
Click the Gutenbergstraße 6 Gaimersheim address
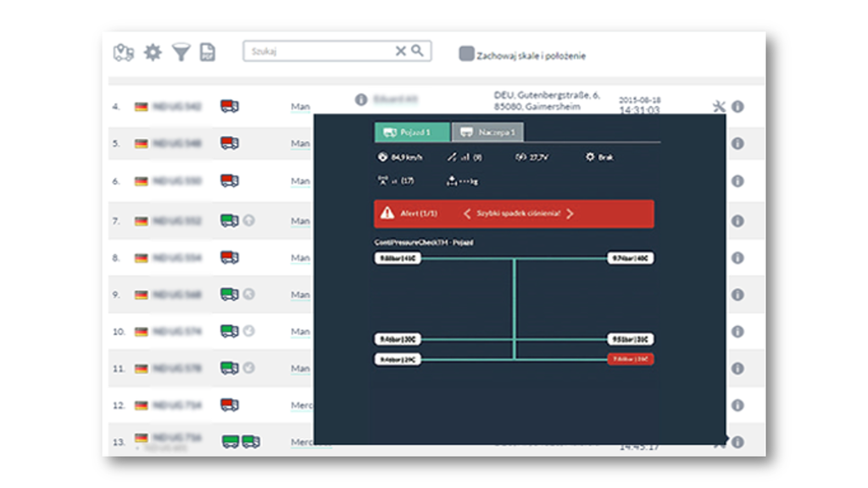(x=547, y=101)
